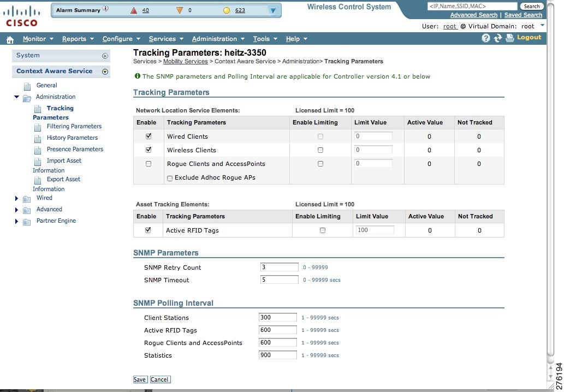Click the Logout link
The height and width of the screenshot is (392, 564).
[529, 38]
